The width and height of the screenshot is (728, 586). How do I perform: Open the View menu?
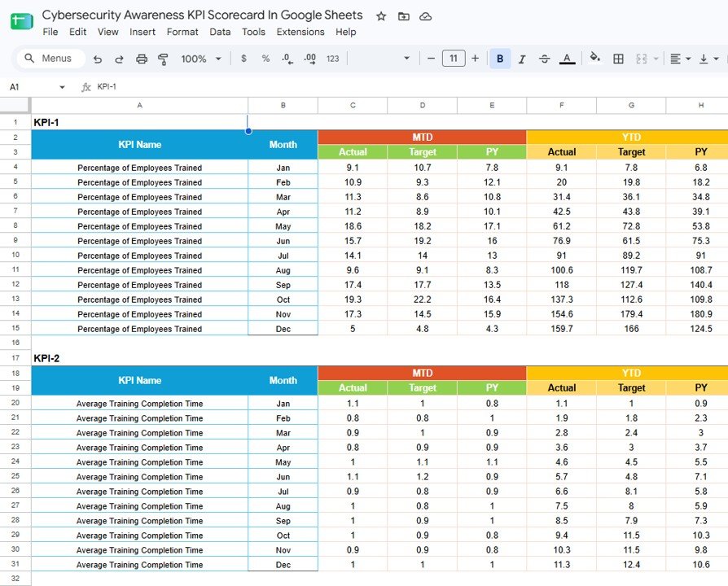pos(107,32)
